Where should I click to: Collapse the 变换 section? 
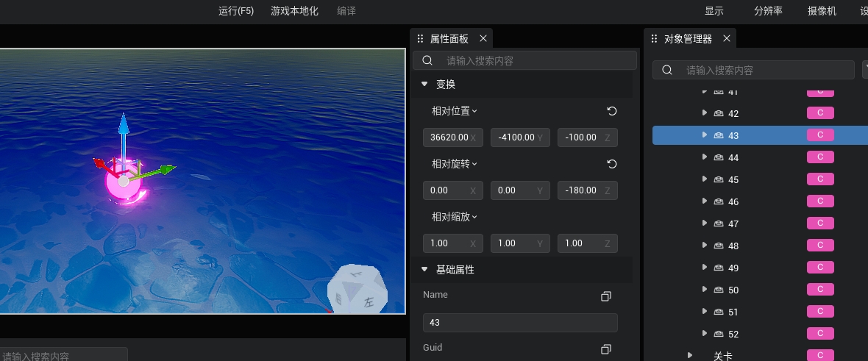coord(424,85)
